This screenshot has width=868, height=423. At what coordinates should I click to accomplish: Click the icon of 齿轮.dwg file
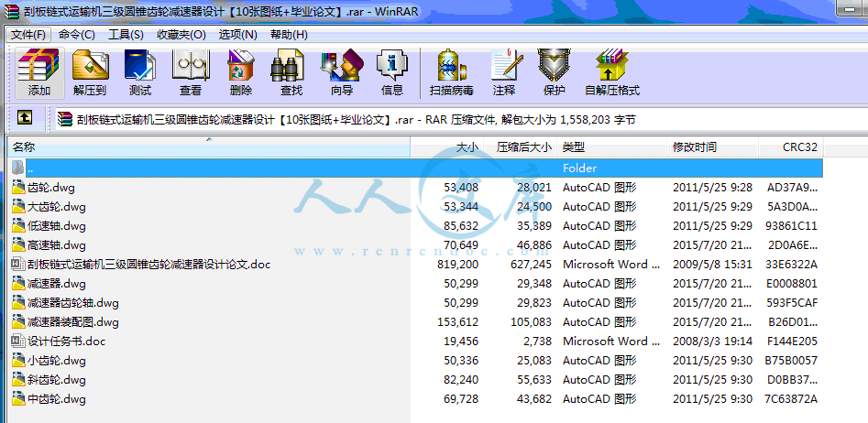[18, 188]
